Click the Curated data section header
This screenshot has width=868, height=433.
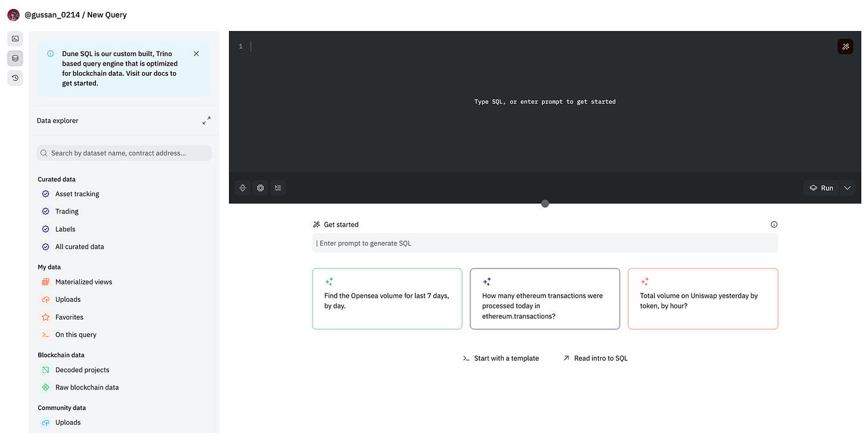coord(57,180)
